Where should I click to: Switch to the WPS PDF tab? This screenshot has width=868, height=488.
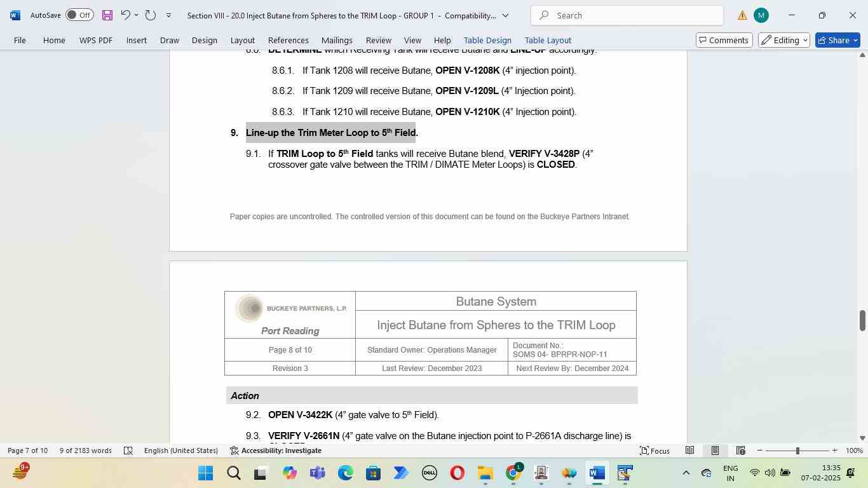(96, 40)
